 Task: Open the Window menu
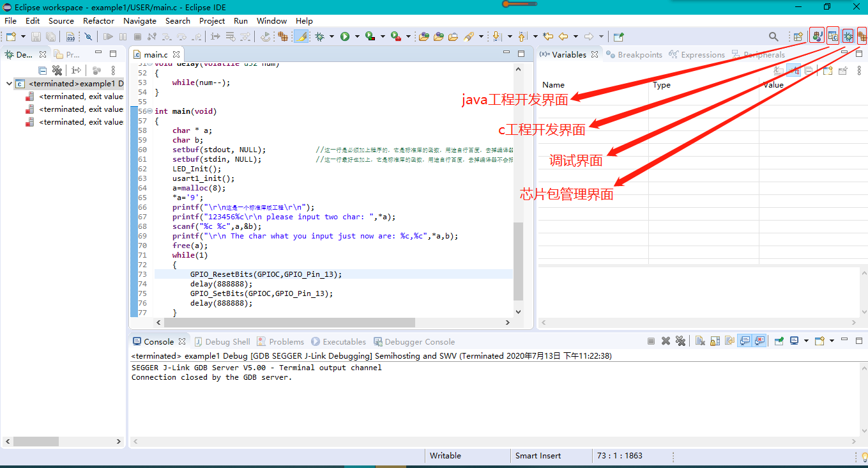click(271, 20)
